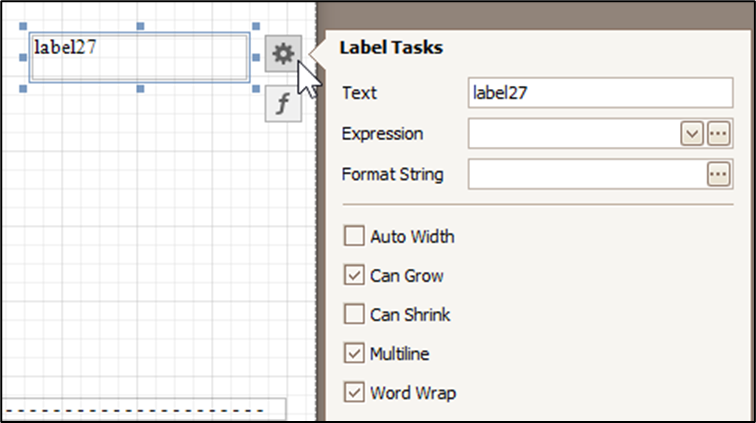Enable the Can Shrink checkbox

[x=354, y=314]
